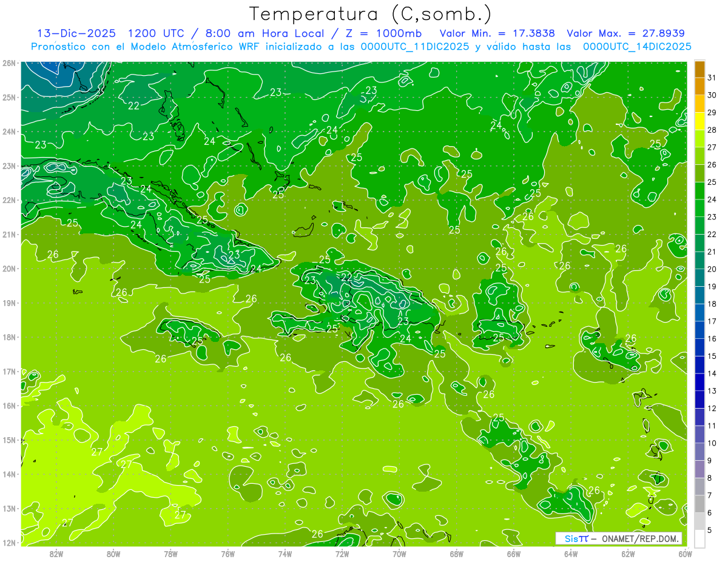Click the "Valor Min. = 17.3838" readout
This screenshot has width=728, height=562.
tap(498, 33)
